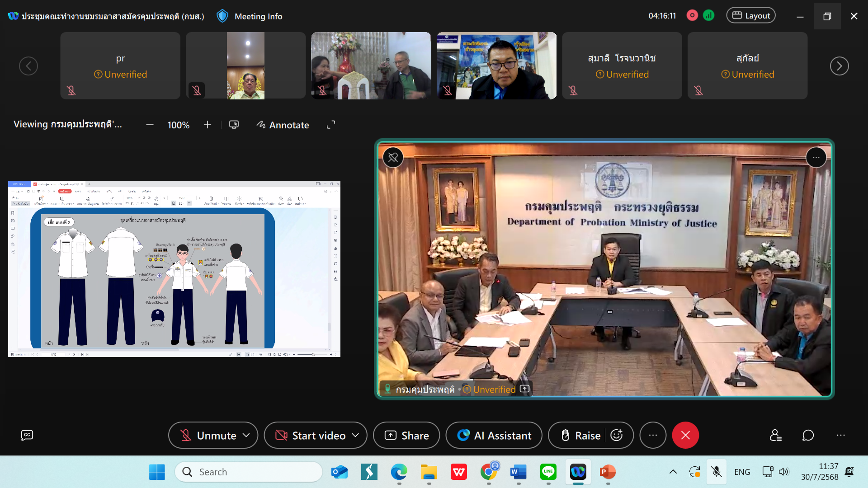
Task: Unpin the main video with pin icon
Action: click(393, 158)
